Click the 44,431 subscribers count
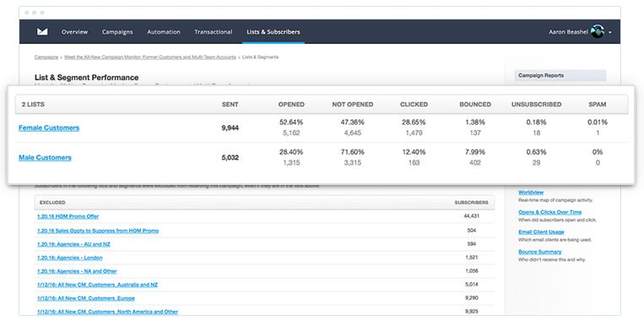 (472, 215)
